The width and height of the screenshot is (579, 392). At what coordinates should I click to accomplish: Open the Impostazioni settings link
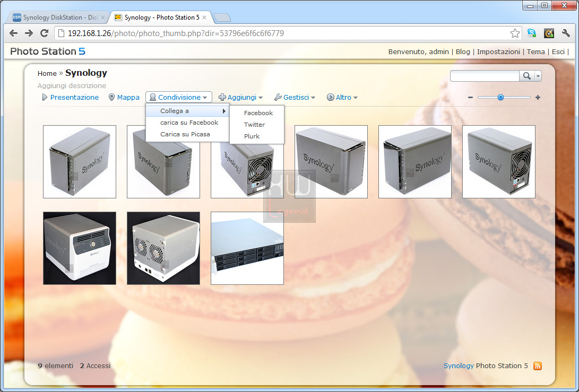[498, 51]
